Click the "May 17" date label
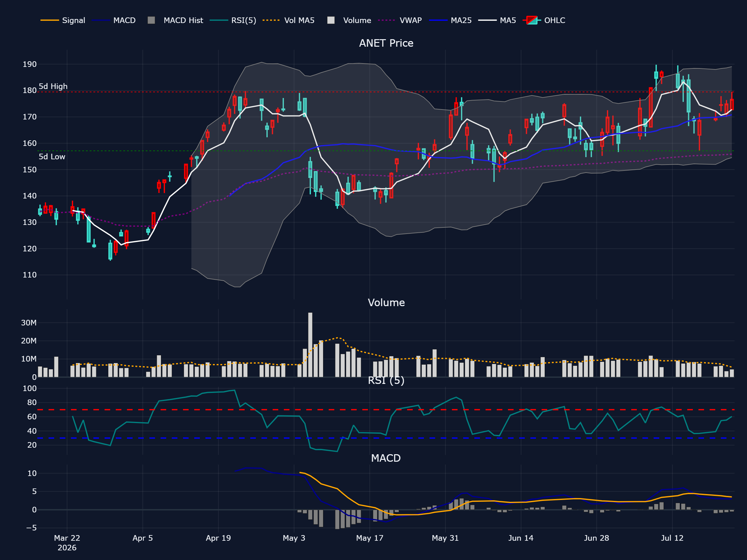This screenshot has width=747, height=560. coord(370,538)
